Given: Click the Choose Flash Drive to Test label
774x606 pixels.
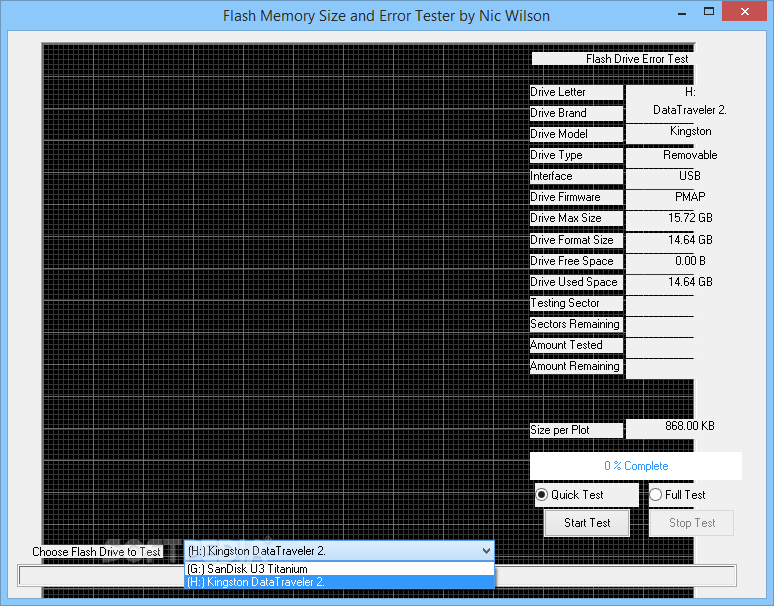Looking at the screenshot, I should pyautogui.click(x=96, y=552).
